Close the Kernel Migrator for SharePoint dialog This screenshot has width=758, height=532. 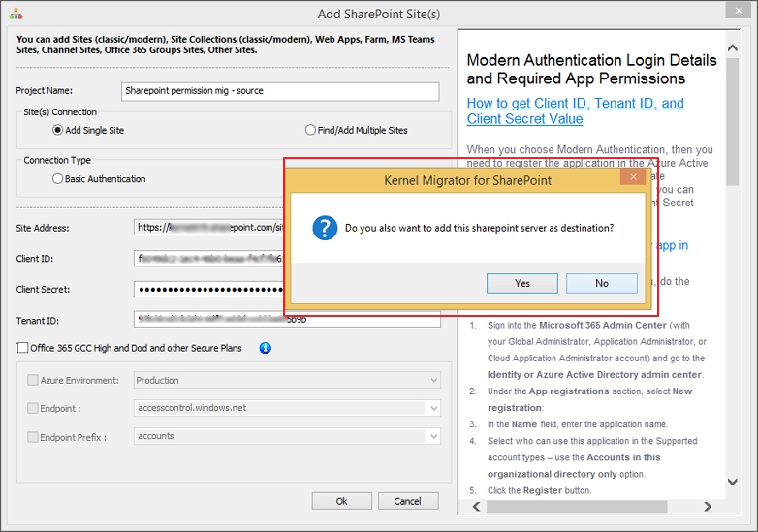tap(633, 177)
